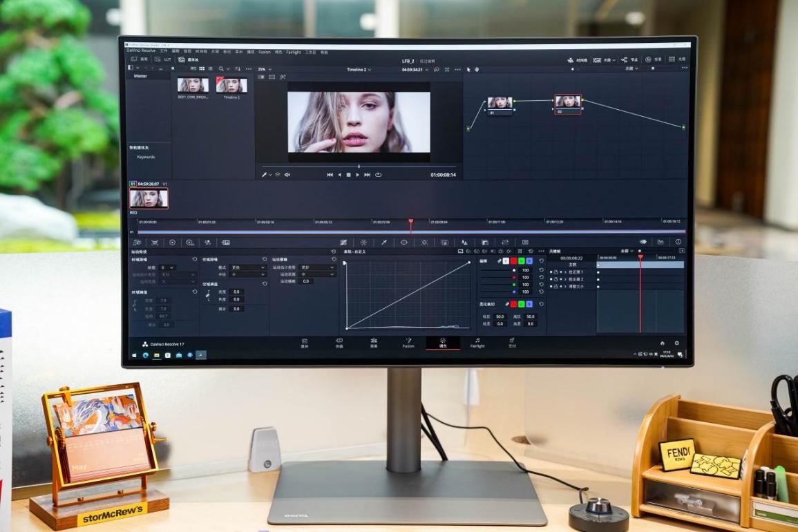Open the Curves palette icon
Screen dimensions: 798x532
[343, 243]
